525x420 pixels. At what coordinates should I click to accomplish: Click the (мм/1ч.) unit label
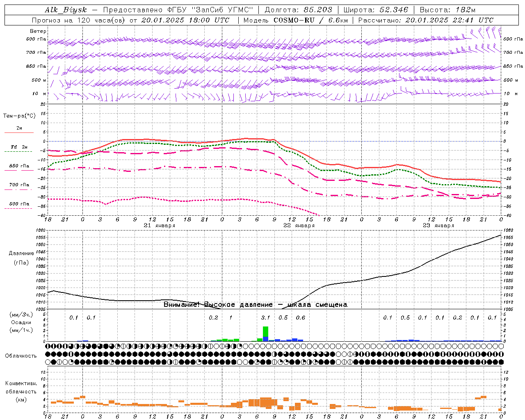click(21, 330)
